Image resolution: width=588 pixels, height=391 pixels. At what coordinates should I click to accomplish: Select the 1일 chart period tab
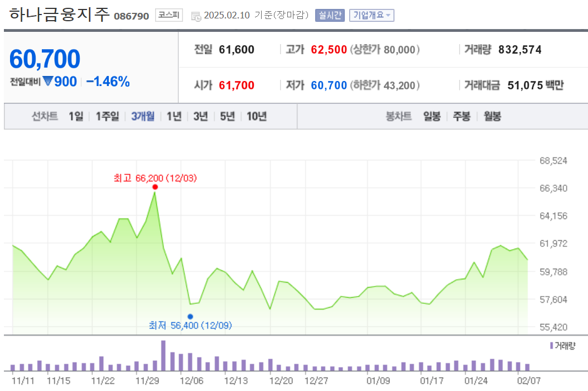pyautogui.click(x=75, y=117)
